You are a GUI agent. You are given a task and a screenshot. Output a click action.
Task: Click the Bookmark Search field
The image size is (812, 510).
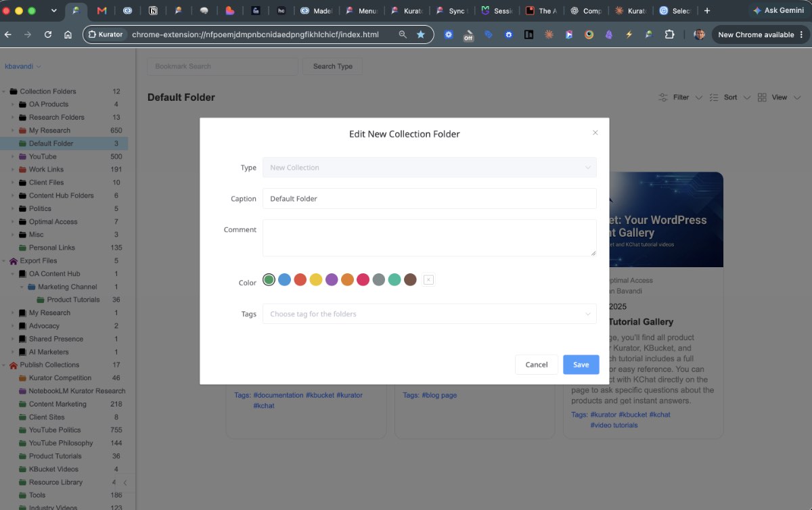(x=223, y=66)
